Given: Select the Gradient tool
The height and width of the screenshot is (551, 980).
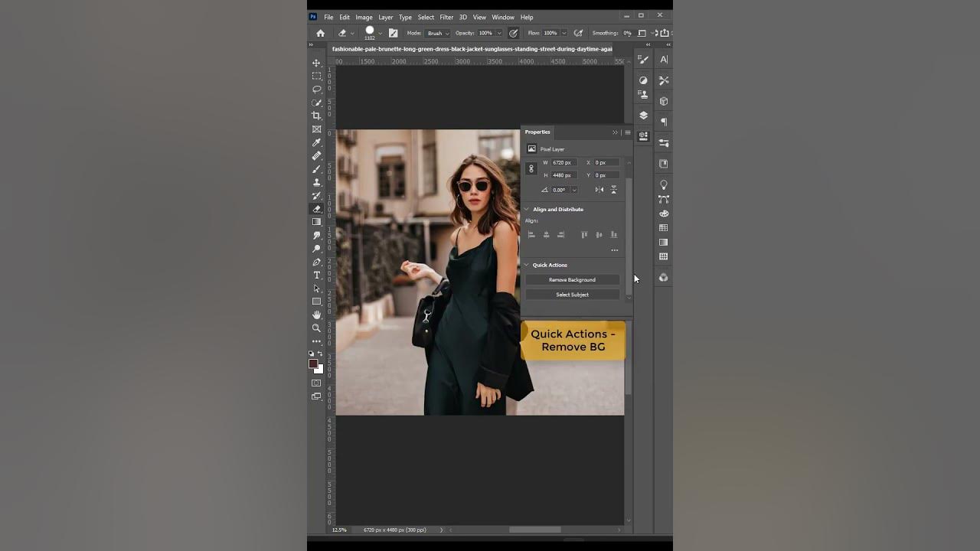Looking at the screenshot, I should [316, 222].
